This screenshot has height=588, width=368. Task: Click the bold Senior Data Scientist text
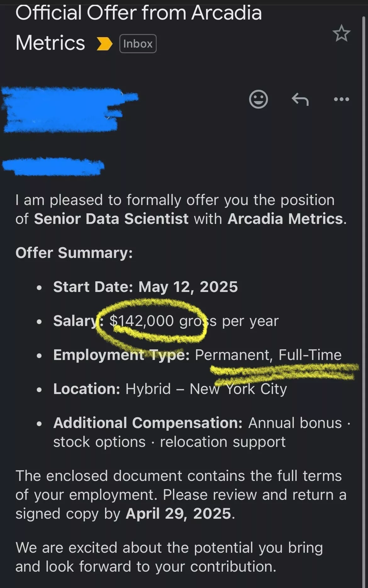pos(111,219)
